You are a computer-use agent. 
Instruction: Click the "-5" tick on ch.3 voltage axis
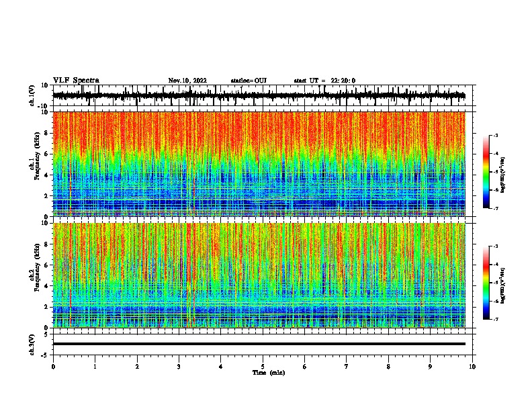click(x=45, y=355)
